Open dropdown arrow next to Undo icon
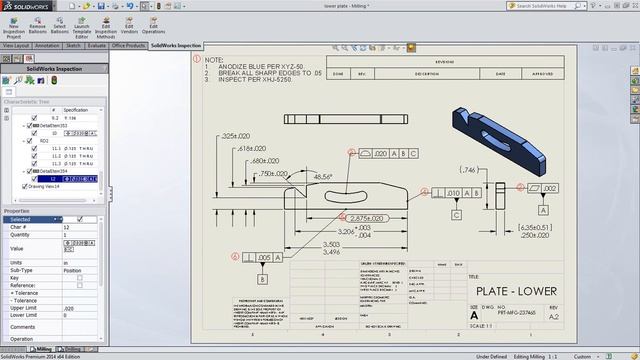 coord(137,7)
